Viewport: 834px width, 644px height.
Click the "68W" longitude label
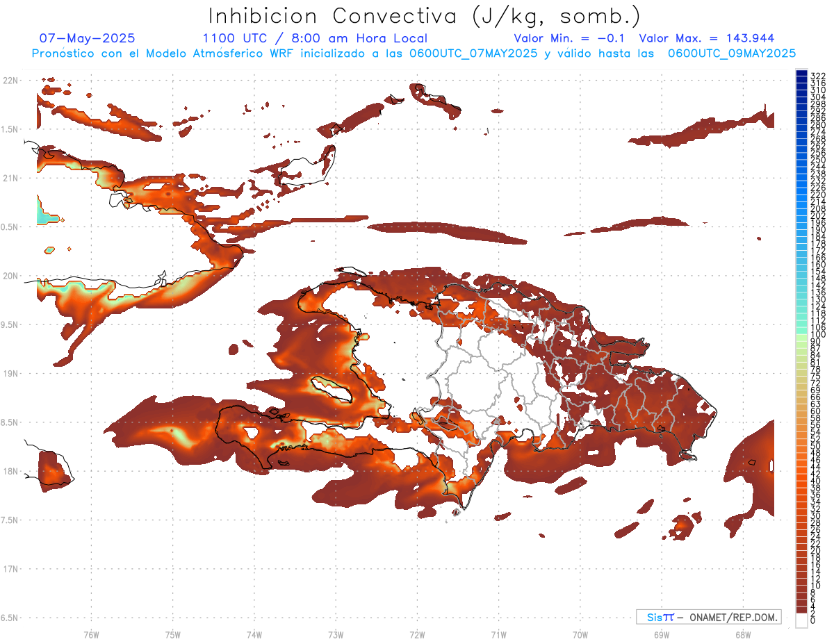click(x=742, y=634)
